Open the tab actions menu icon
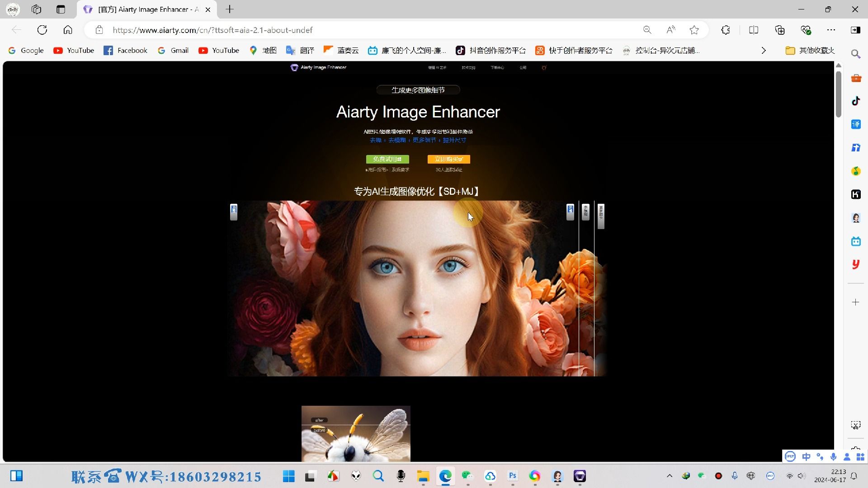Viewport: 868px width, 488px height. tap(61, 9)
